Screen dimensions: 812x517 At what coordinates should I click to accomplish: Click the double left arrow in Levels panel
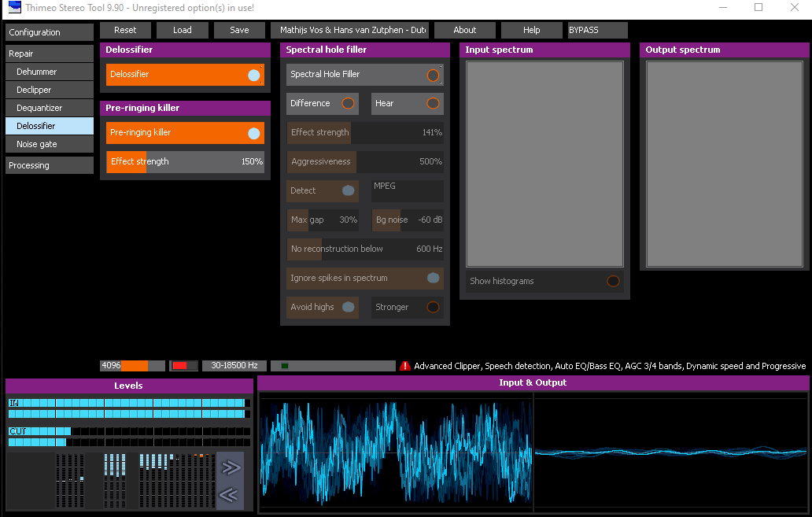tap(230, 495)
